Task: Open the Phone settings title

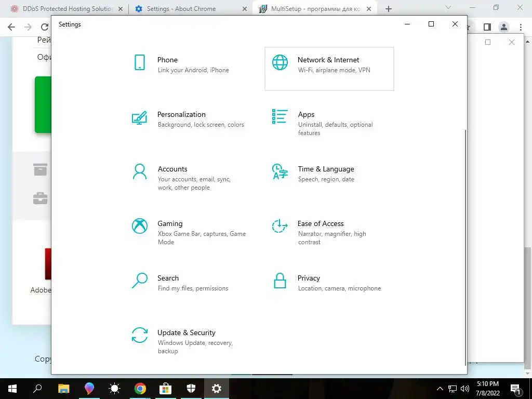Action: [x=167, y=60]
